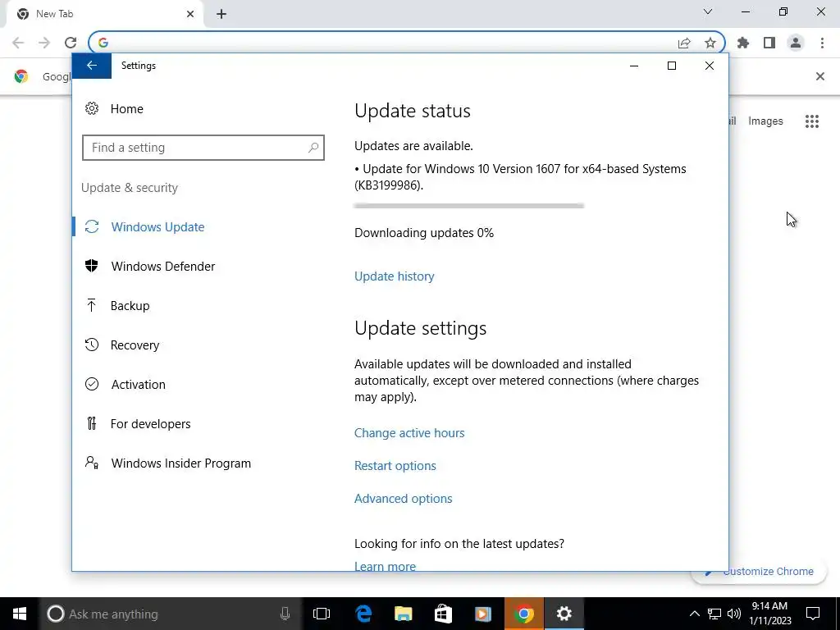Click the network tray icon
840x630 pixels.
pos(714,614)
